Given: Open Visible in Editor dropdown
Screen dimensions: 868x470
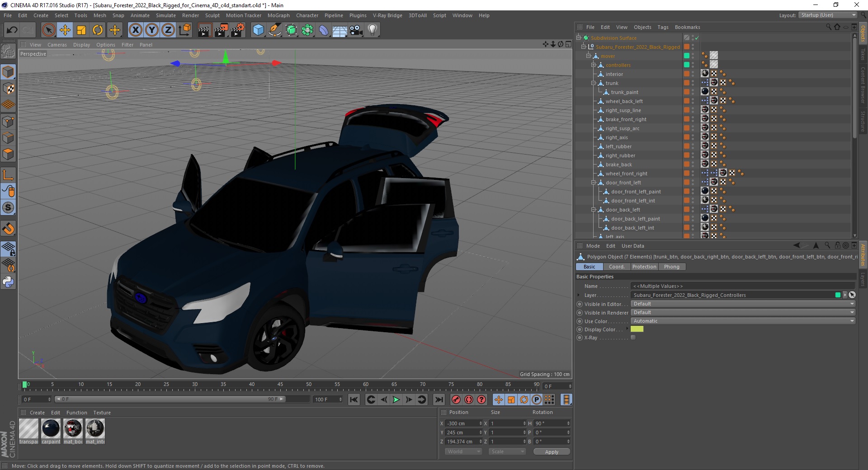Looking at the screenshot, I should (x=743, y=304).
